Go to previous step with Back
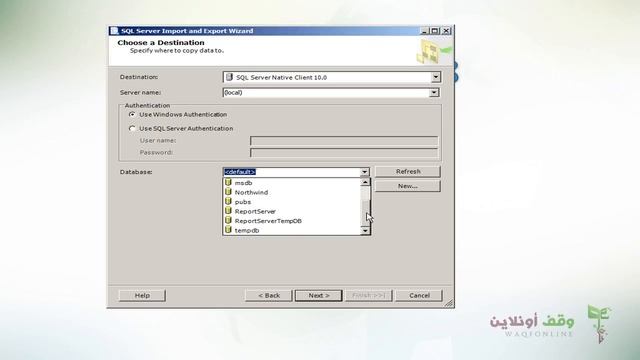 (269, 295)
